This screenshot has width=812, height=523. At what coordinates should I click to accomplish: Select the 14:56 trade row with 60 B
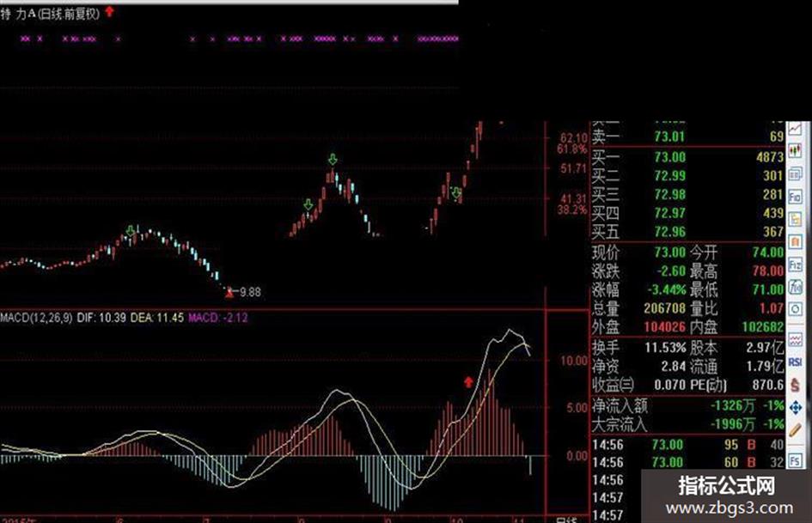click(x=687, y=462)
